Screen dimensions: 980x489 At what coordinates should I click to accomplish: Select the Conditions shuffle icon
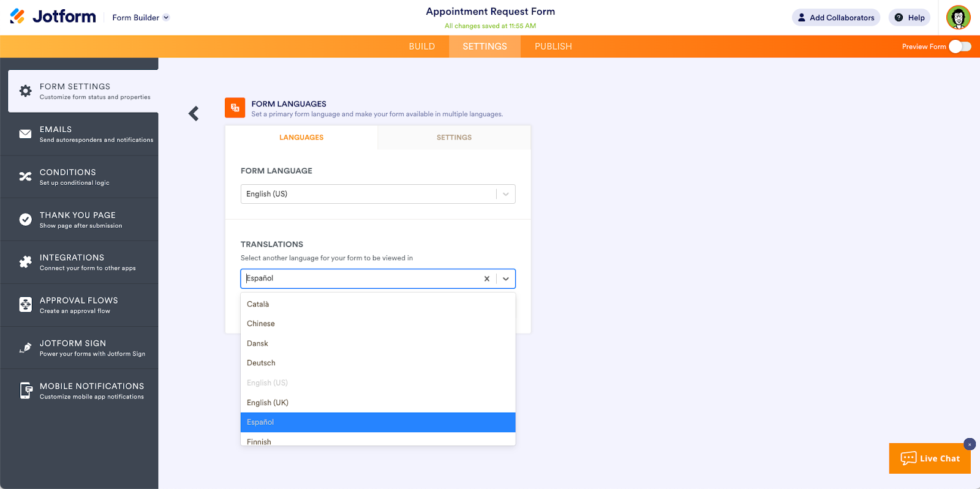[x=25, y=177]
